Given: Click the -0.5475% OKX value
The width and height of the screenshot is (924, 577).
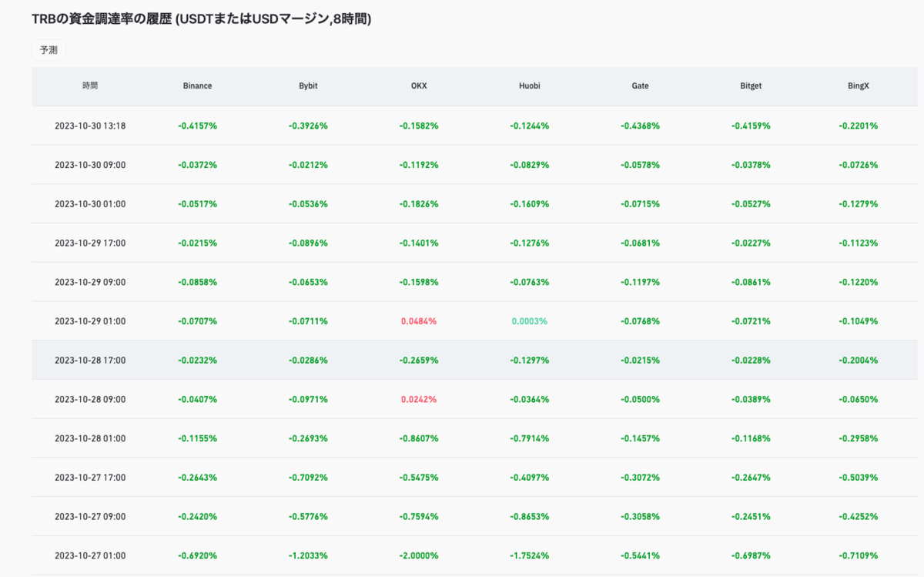Looking at the screenshot, I should [x=419, y=478].
